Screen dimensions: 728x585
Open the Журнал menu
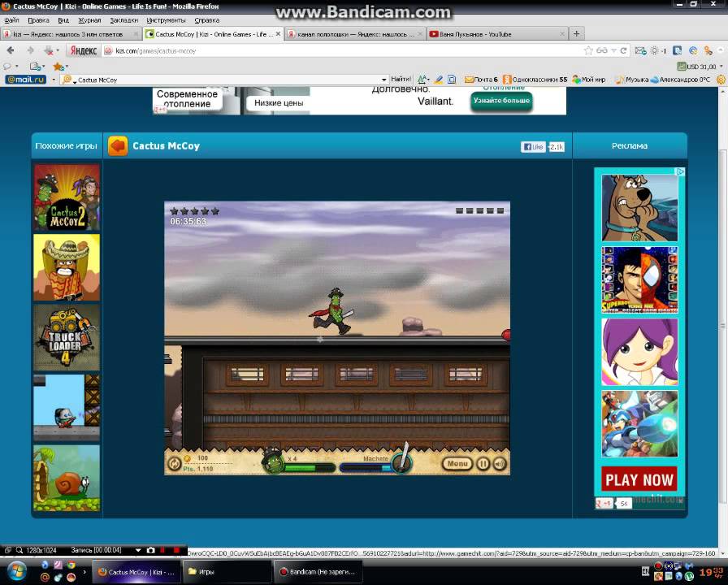point(89,20)
